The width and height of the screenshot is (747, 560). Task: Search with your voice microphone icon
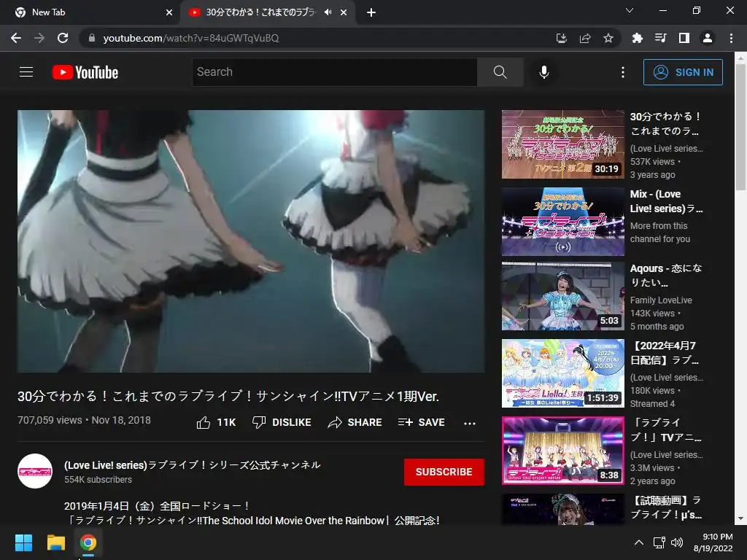tap(544, 72)
